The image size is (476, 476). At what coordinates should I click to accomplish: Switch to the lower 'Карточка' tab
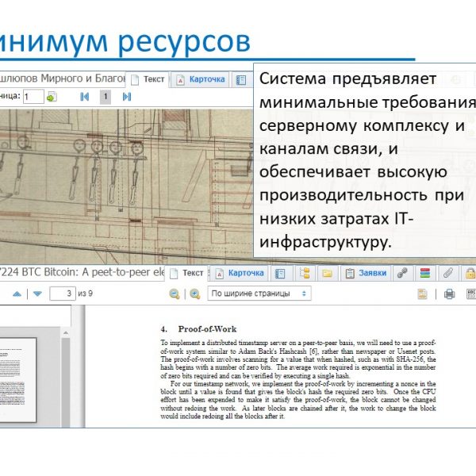point(240,274)
